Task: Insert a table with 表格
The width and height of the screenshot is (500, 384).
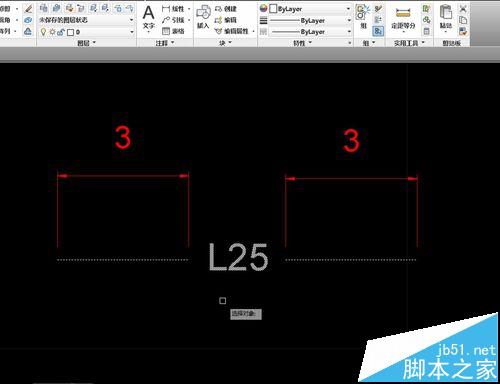Action: [x=173, y=31]
